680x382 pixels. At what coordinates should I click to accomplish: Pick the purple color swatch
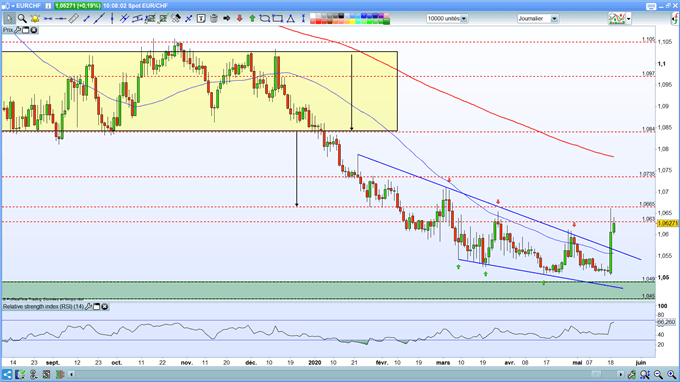[381, 16]
